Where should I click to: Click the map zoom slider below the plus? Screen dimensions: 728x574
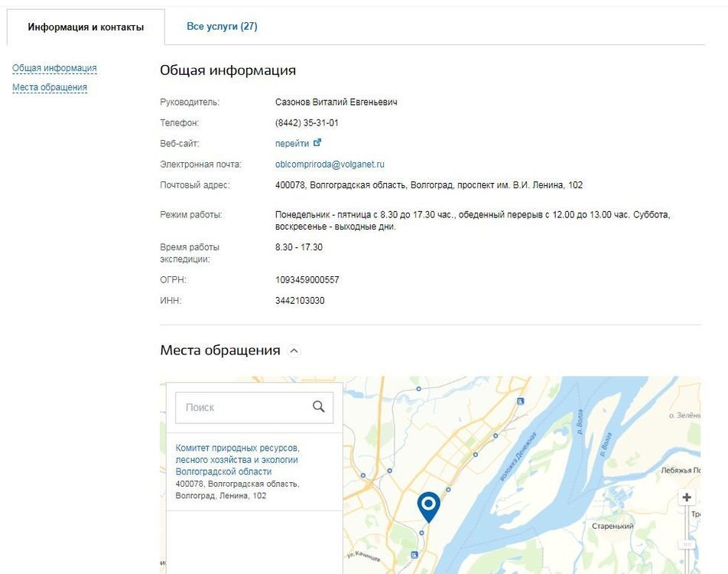coord(687,545)
